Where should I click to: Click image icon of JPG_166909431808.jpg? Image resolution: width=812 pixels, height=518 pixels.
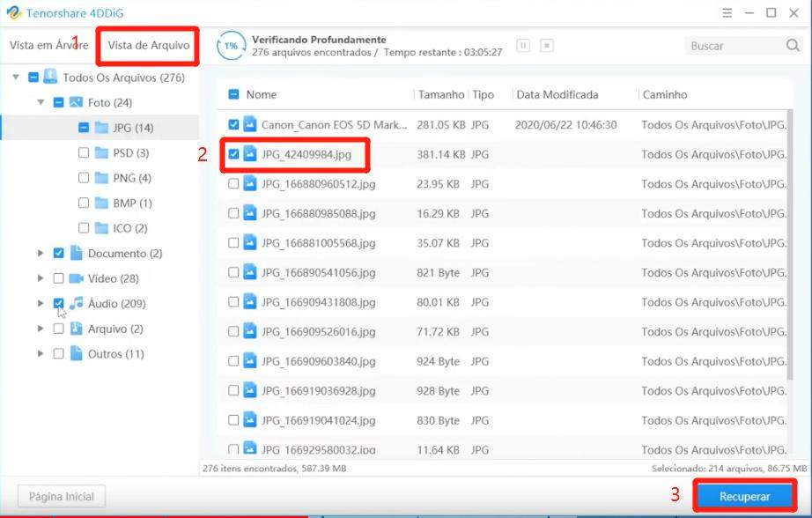point(250,301)
